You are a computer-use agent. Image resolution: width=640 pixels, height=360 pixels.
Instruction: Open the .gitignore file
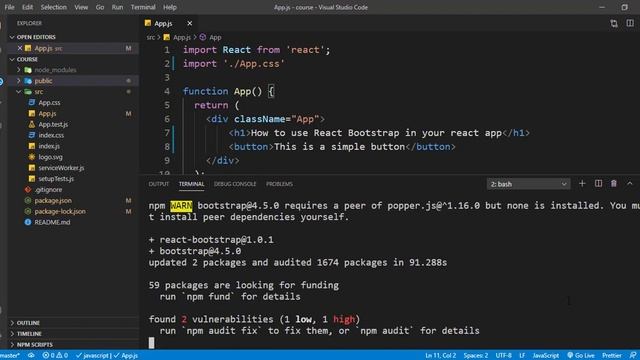coord(48,190)
